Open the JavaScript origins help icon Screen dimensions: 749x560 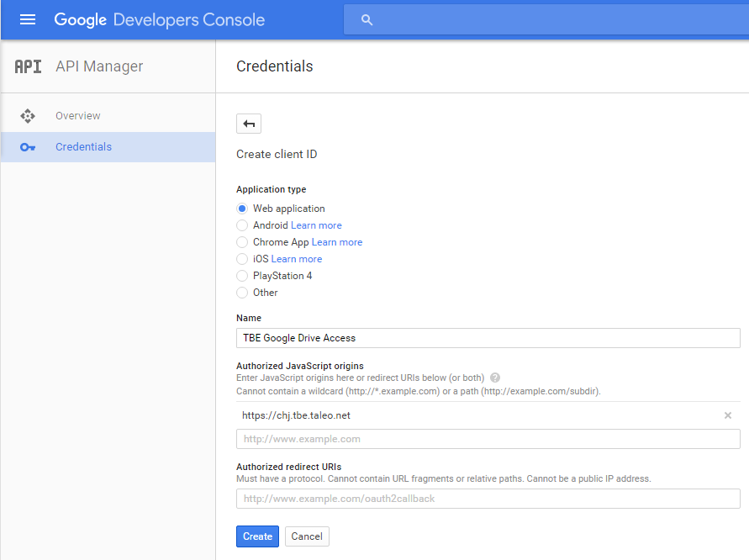click(x=495, y=378)
